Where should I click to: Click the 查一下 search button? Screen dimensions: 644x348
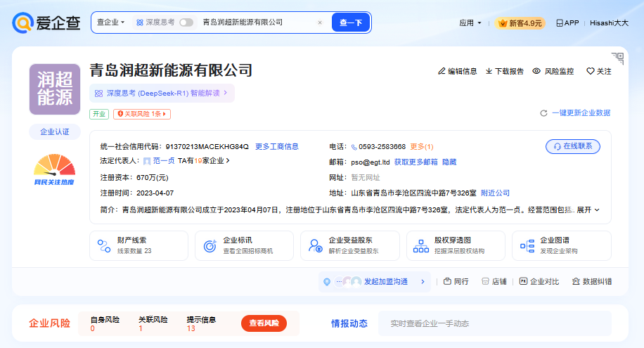(351, 22)
